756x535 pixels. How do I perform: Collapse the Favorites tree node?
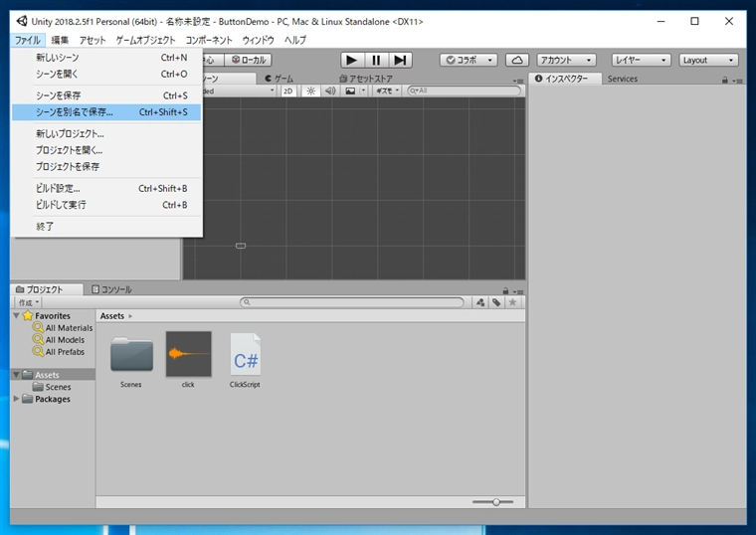click(x=16, y=315)
